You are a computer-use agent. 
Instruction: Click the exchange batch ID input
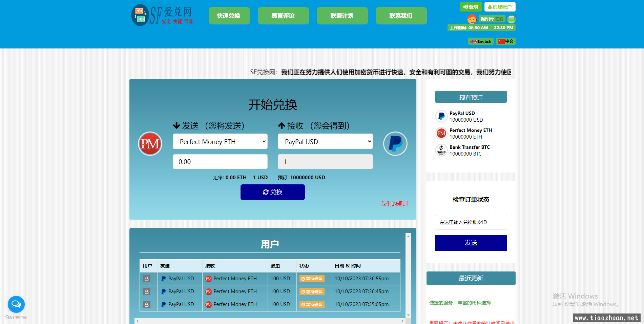coord(471,222)
